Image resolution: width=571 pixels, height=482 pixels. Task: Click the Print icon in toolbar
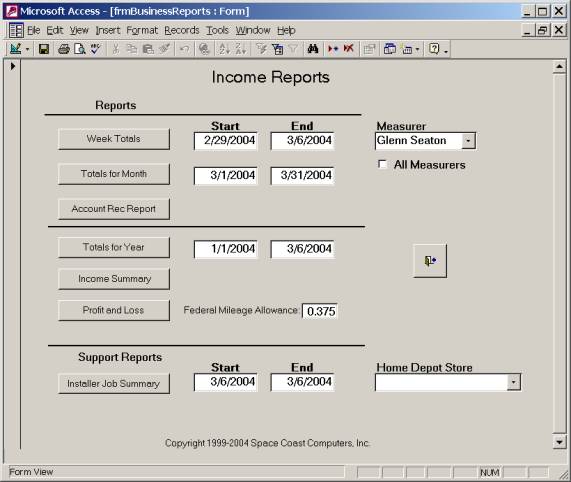click(64, 49)
